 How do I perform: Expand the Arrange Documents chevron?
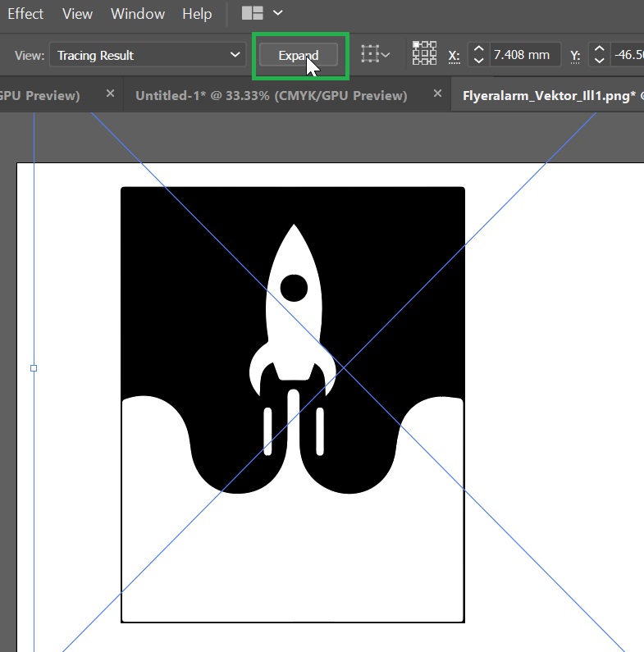point(278,14)
